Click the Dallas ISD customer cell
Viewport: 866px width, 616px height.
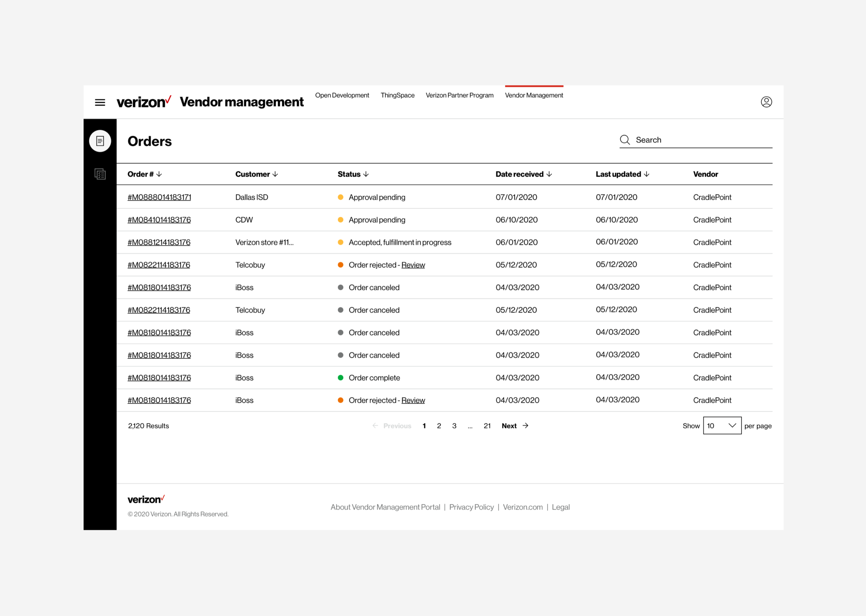tap(252, 197)
